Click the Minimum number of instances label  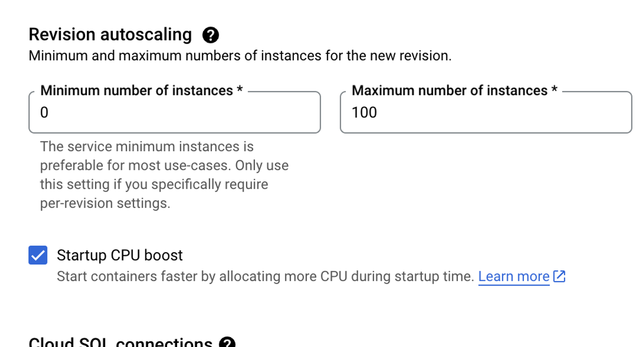click(x=137, y=91)
